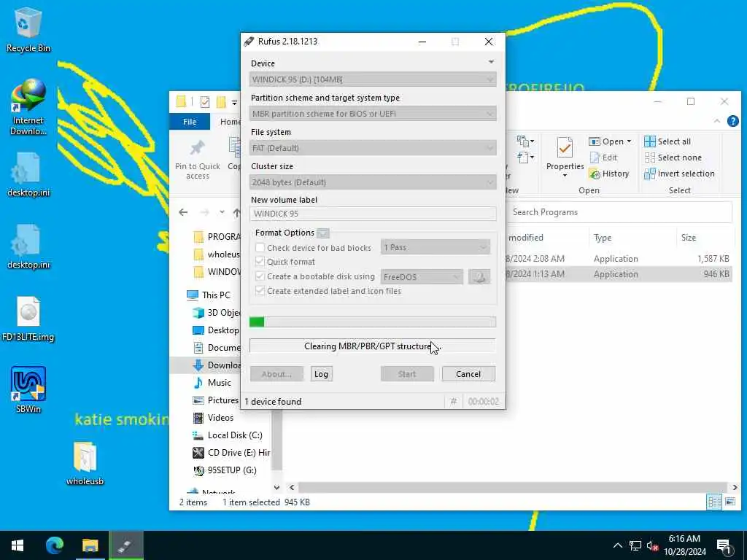Screen dimensions: 747x560
Task: Click Explorer back navigation arrow
Action: pos(183,212)
